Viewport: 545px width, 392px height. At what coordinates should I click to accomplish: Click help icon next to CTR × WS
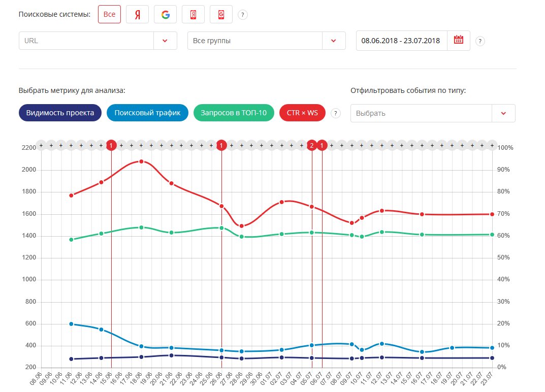tap(335, 113)
